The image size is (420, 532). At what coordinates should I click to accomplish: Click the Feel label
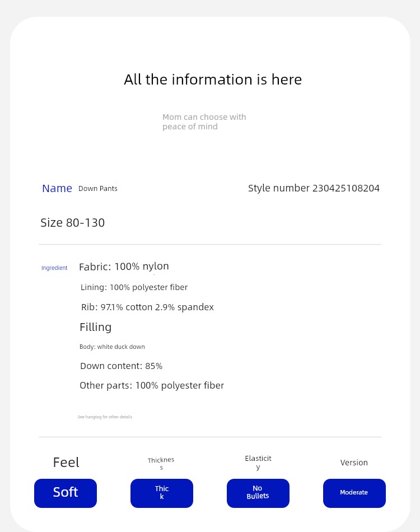[66, 463]
